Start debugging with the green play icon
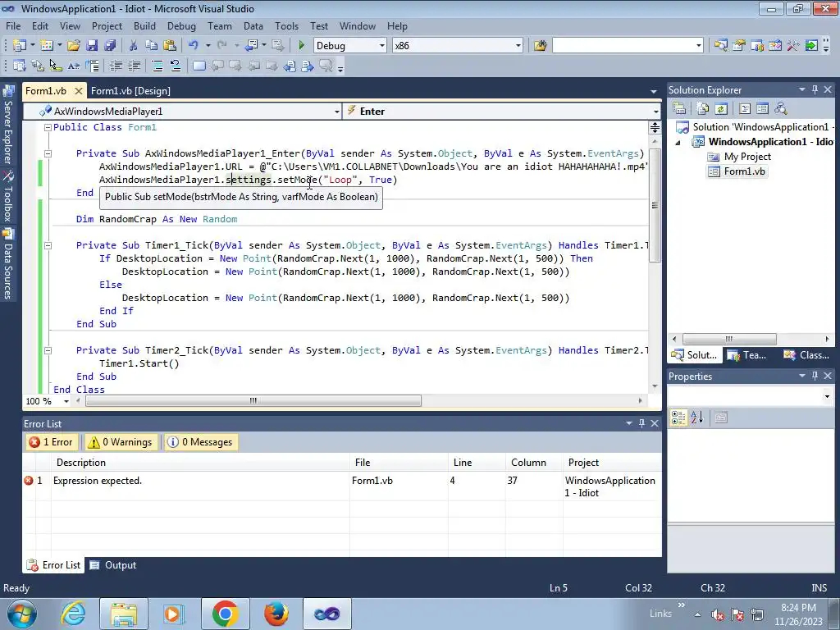This screenshot has height=630, width=840. [301, 46]
